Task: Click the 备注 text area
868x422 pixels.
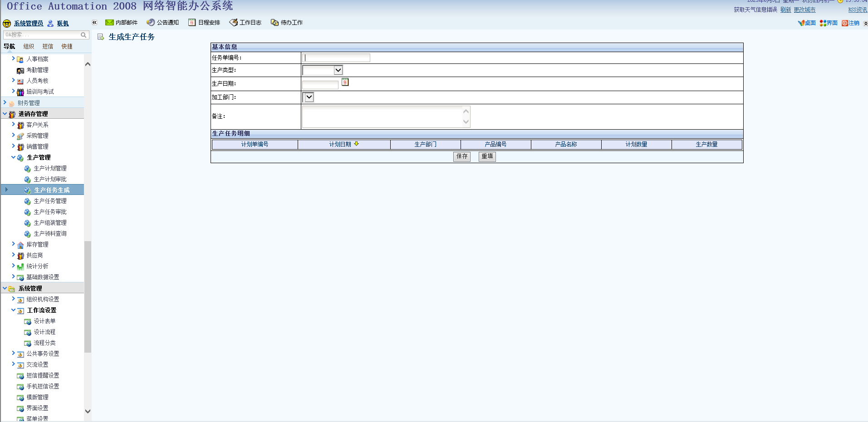Action: coord(386,117)
